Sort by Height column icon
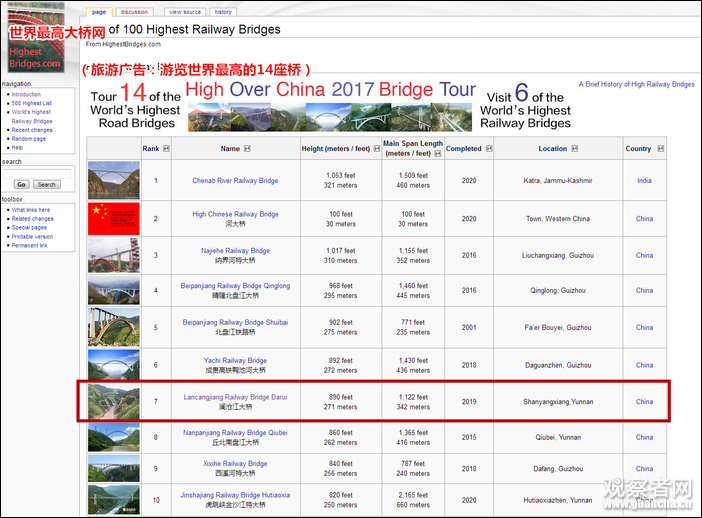Screen dimensions: 702x518 click(377, 149)
